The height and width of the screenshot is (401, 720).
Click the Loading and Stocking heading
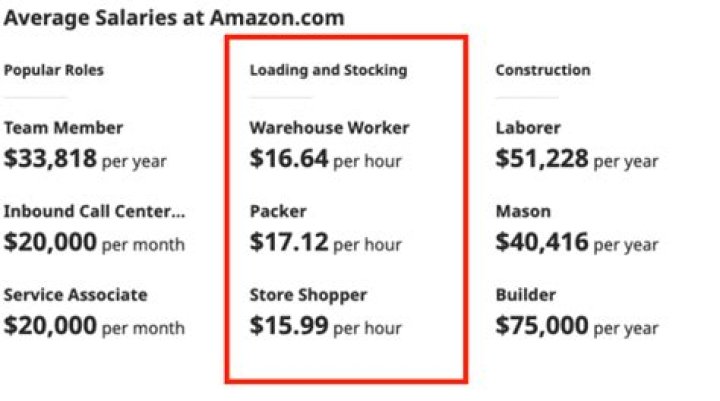pyautogui.click(x=328, y=70)
